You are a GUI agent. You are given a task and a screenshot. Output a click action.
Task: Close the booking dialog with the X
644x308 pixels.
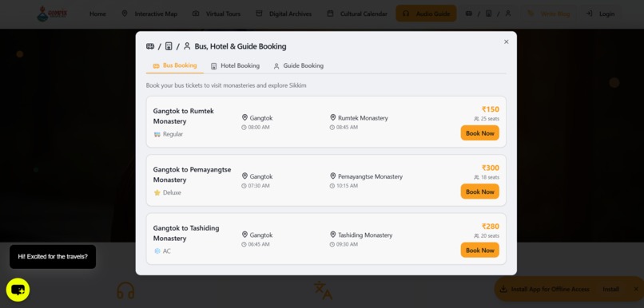pyautogui.click(x=506, y=41)
